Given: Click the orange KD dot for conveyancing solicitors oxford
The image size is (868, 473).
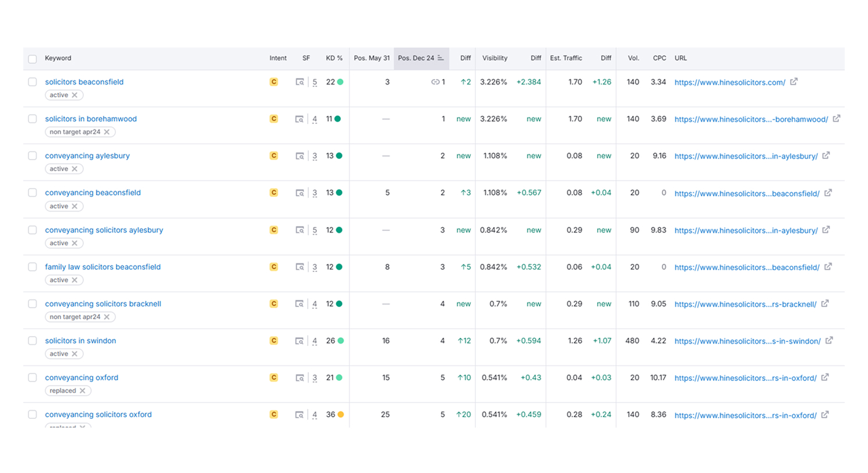Looking at the screenshot, I should (340, 415).
